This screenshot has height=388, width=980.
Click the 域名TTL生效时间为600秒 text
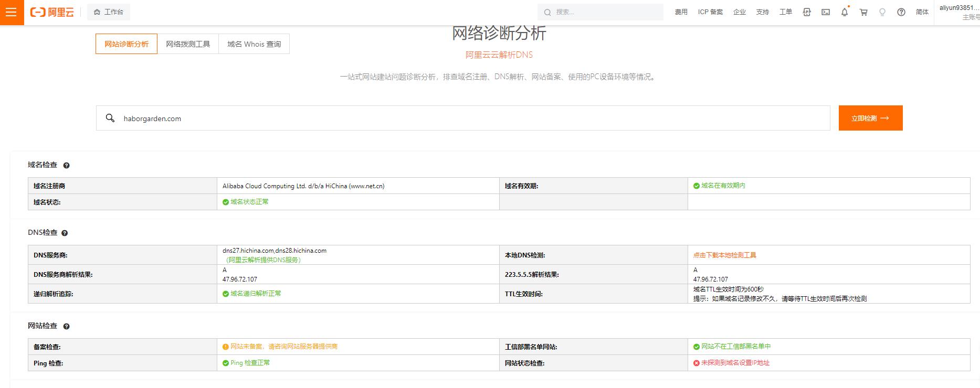pos(729,289)
